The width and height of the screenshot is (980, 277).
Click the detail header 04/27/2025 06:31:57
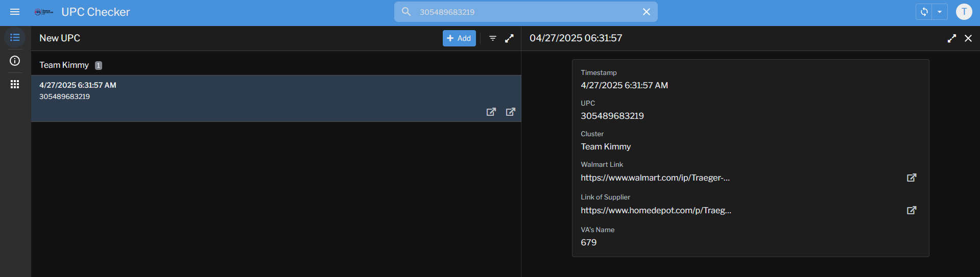click(x=576, y=38)
